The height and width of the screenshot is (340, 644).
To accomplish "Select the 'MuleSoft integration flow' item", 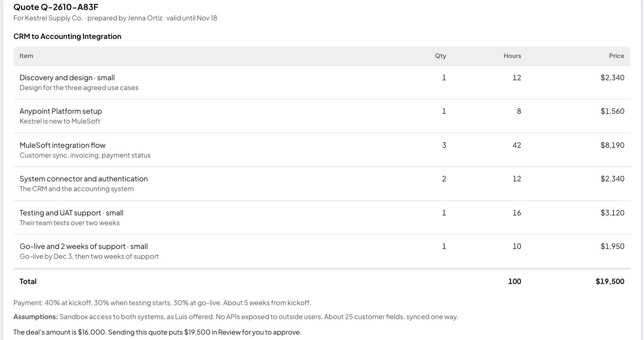I will point(62,145).
